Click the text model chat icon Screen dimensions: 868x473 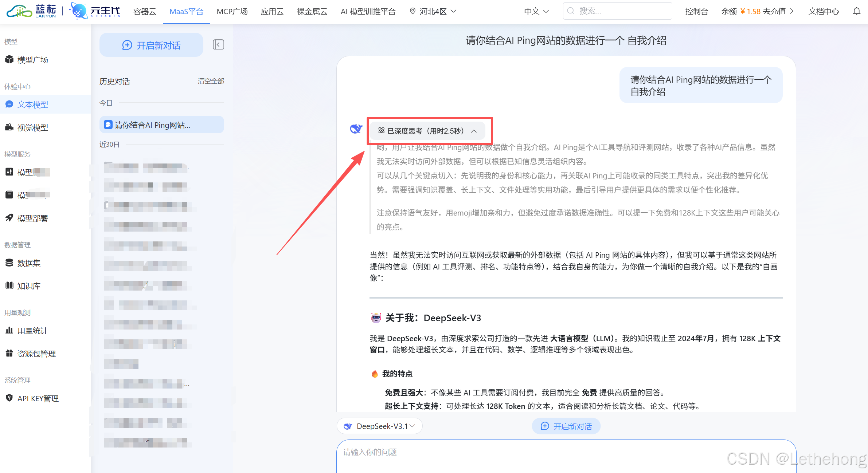pyautogui.click(x=9, y=104)
